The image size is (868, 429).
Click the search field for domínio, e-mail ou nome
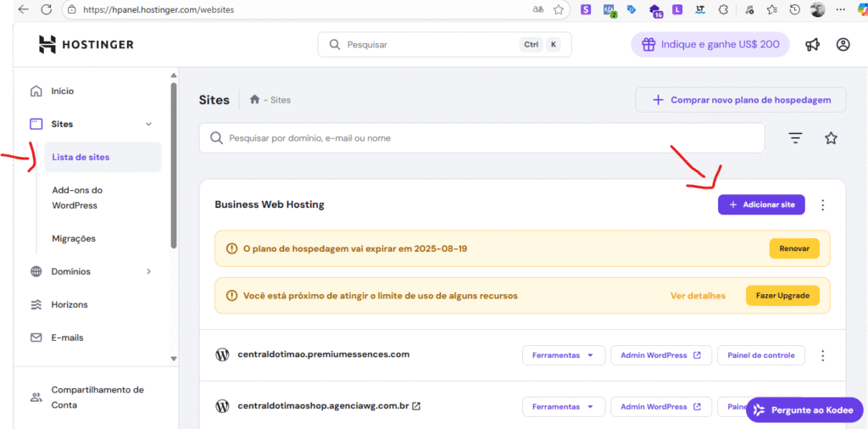(x=481, y=138)
